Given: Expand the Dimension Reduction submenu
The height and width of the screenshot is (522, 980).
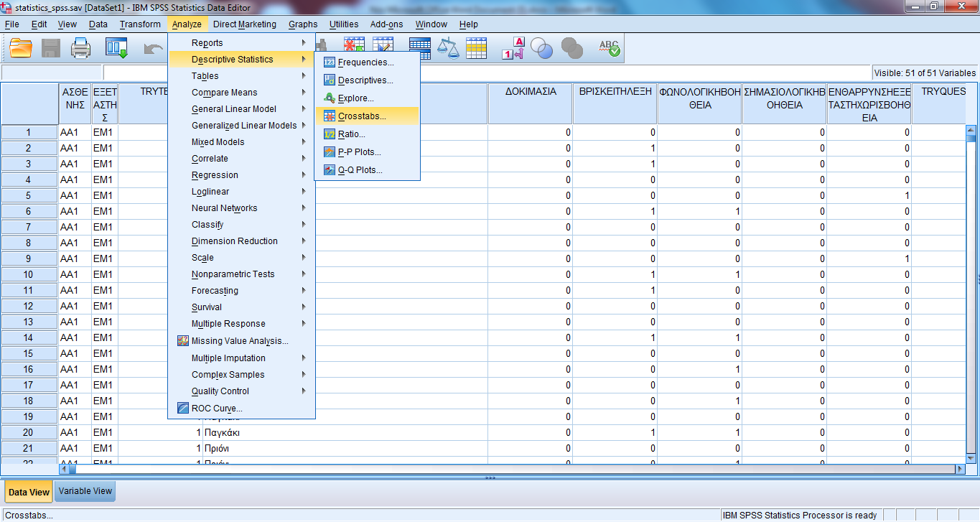Looking at the screenshot, I should pyautogui.click(x=241, y=241).
